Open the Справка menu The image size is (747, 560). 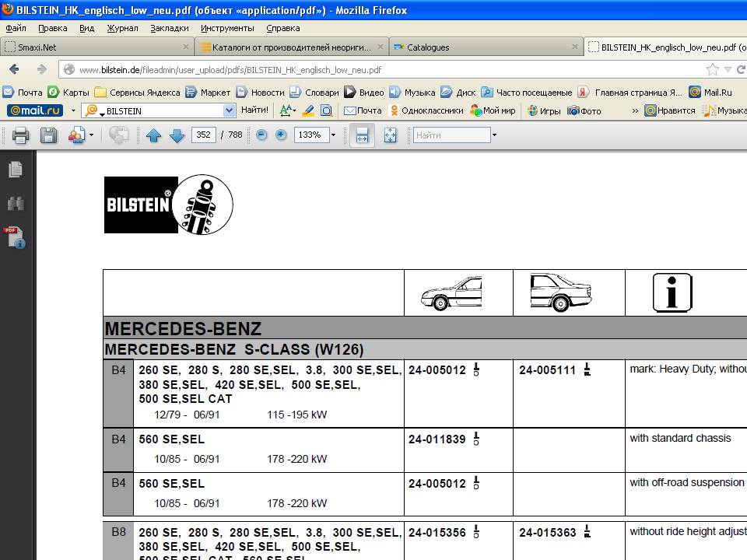tap(283, 28)
